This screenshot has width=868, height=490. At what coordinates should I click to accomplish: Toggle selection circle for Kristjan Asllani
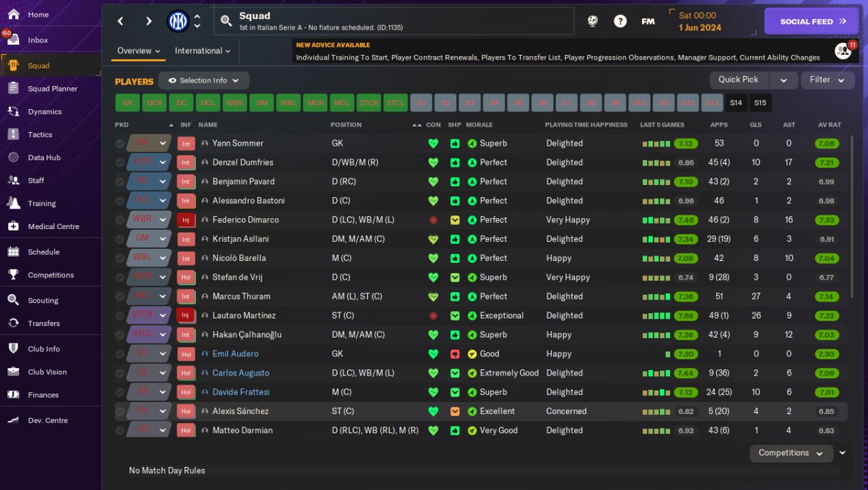coord(120,239)
